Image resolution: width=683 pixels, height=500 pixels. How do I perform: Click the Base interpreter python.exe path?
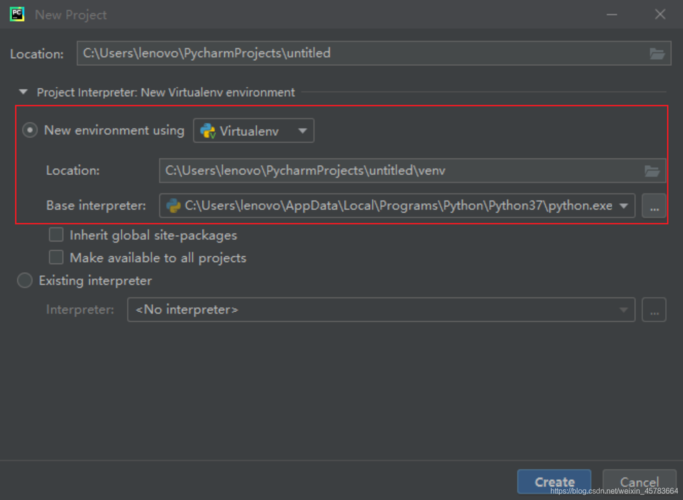click(399, 206)
